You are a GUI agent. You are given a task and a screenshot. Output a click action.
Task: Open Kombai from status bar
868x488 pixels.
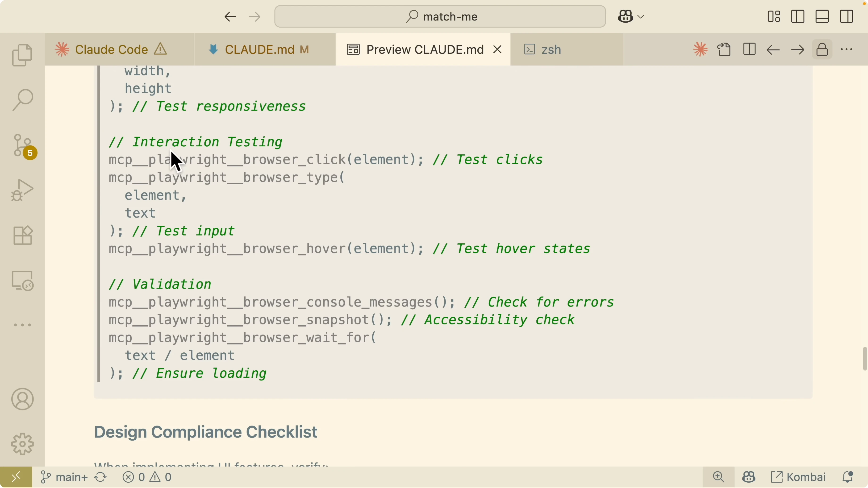pos(798,477)
